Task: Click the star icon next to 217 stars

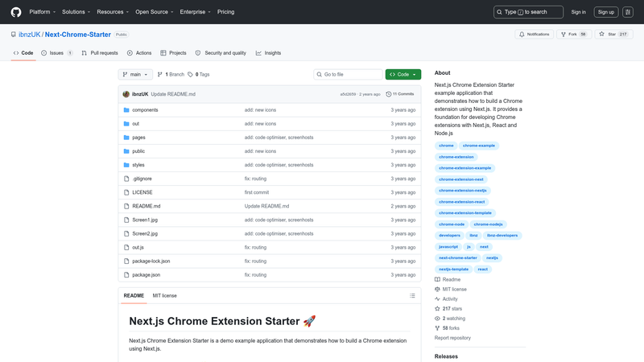Action: point(437,309)
